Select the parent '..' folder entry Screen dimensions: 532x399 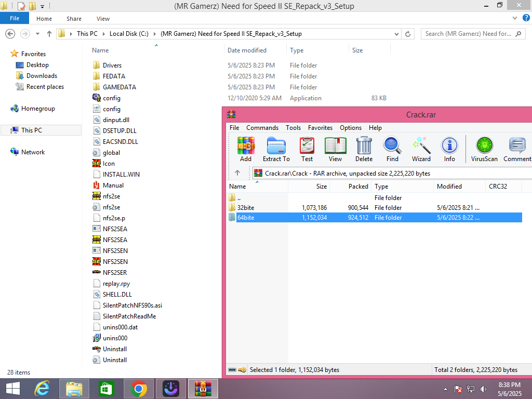374,198
